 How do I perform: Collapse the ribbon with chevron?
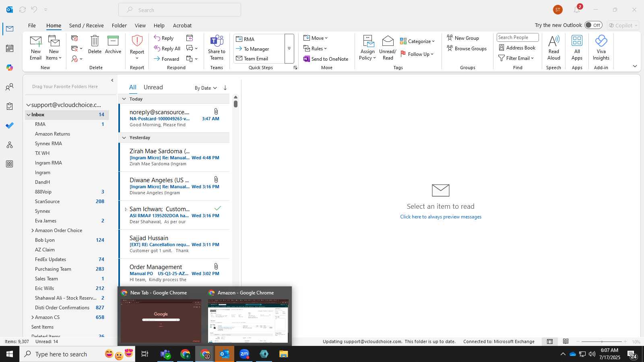click(635, 66)
